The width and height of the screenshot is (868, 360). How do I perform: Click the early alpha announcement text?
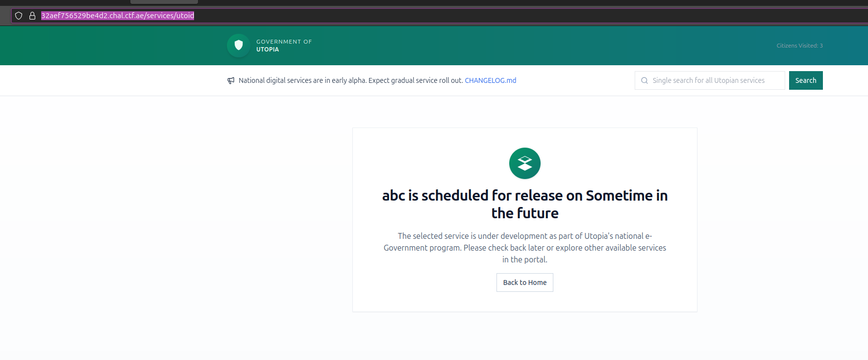click(x=350, y=80)
